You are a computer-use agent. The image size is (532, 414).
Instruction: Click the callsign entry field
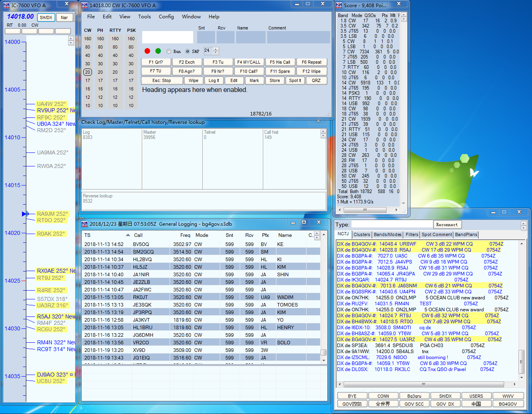168,37
